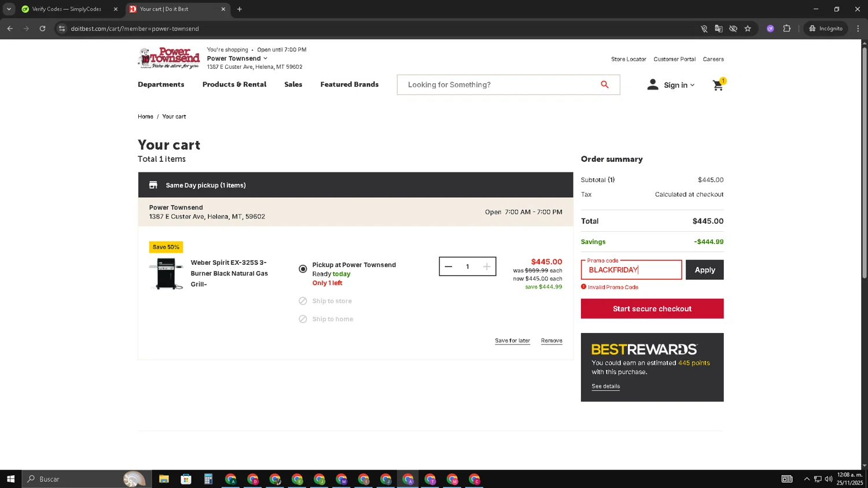Image resolution: width=868 pixels, height=488 pixels.
Task: Open the Sales menu
Action: (293, 84)
